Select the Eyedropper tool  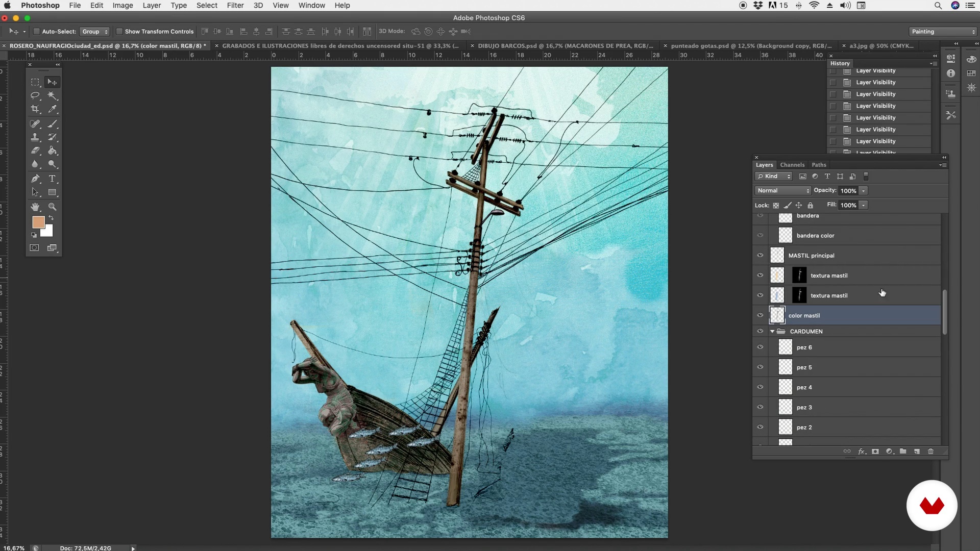52,109
